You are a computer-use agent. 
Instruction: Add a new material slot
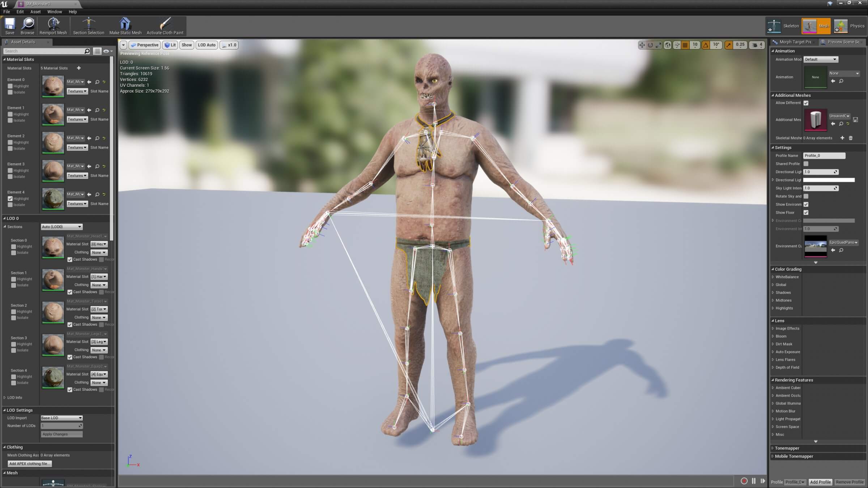pyautogui.click(x=79, y=68)
